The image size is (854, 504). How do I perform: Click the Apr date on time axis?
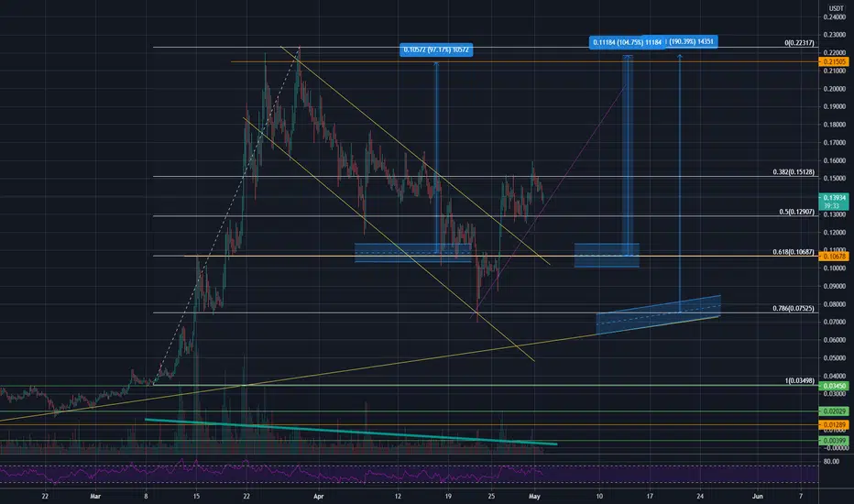pos(319,497)
